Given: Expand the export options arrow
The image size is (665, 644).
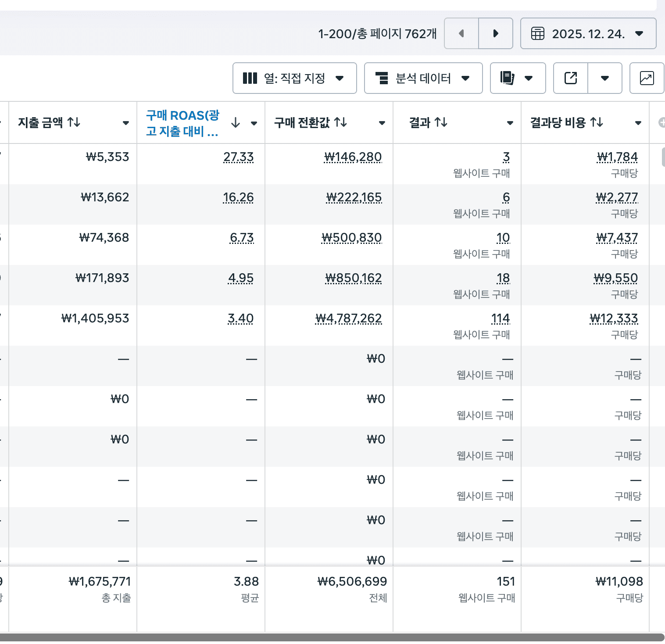Looking at the screenshot, I should click(605, 78).
